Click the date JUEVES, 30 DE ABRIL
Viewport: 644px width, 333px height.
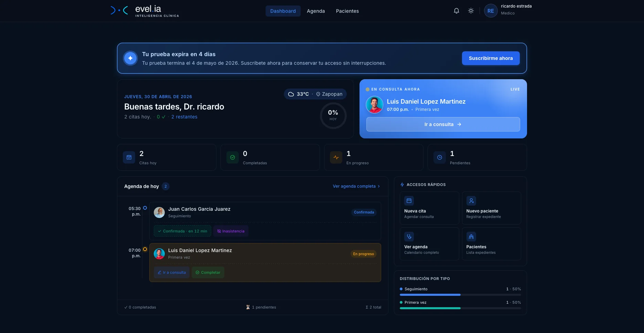158,97
